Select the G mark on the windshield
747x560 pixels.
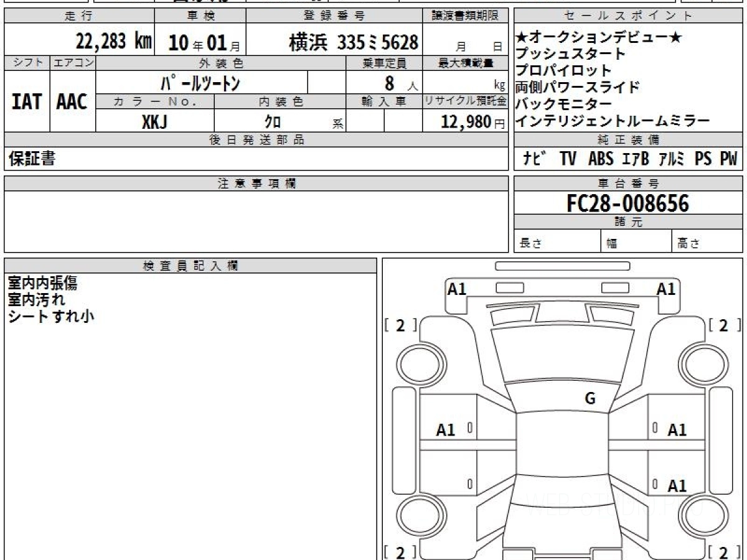click(x=590, y=399)
